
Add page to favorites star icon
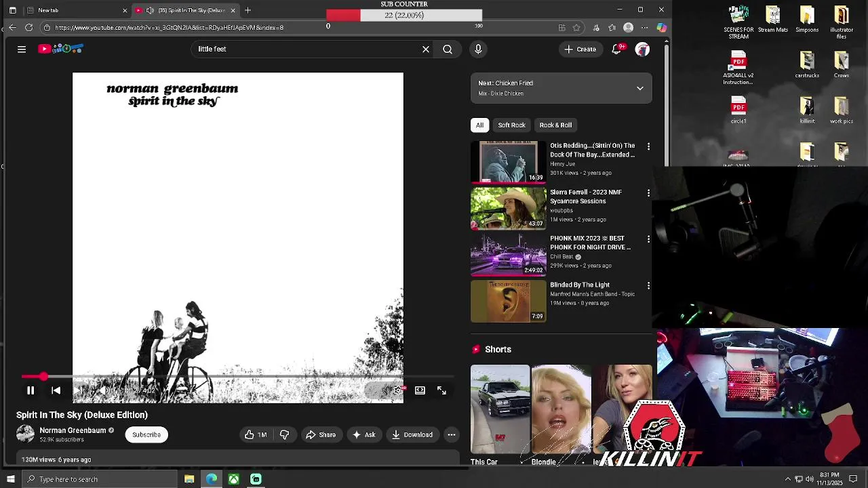576,28
